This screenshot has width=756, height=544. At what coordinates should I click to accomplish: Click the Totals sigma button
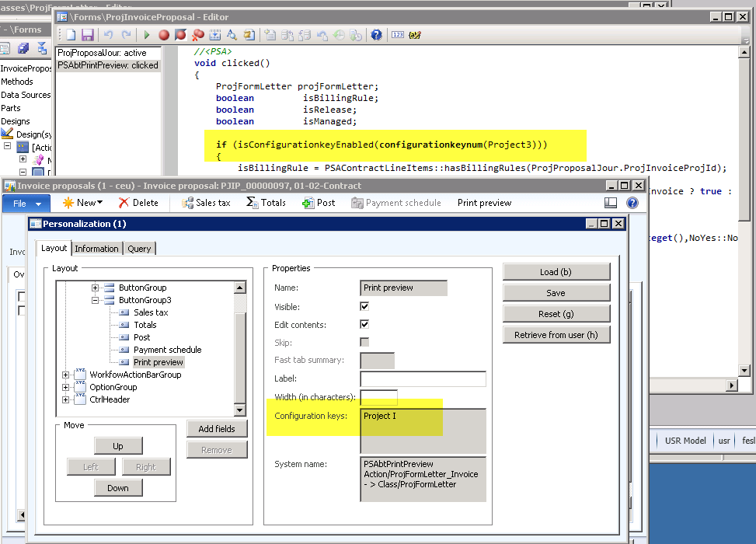click(266, 203)
